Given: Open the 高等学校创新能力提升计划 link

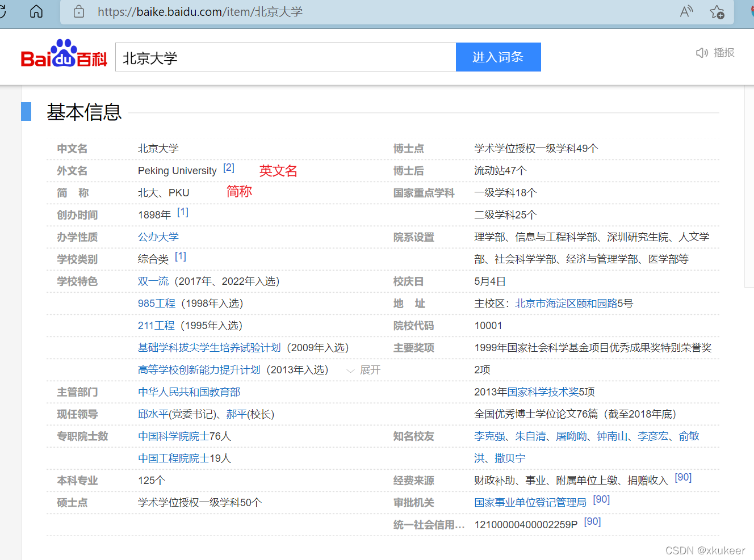Looking at the screenshot, I should [x=199, y=370].
